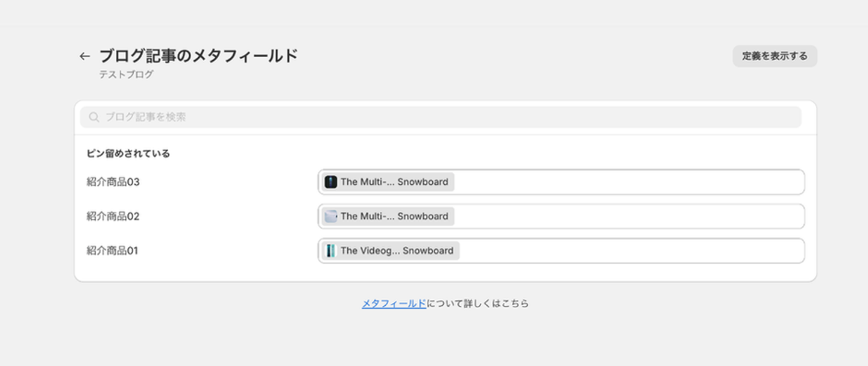Image resolution: width=868 pixels, height=366 pixels.
Task: Click the 紹介商品02 field label
Action: pos(113,216)
